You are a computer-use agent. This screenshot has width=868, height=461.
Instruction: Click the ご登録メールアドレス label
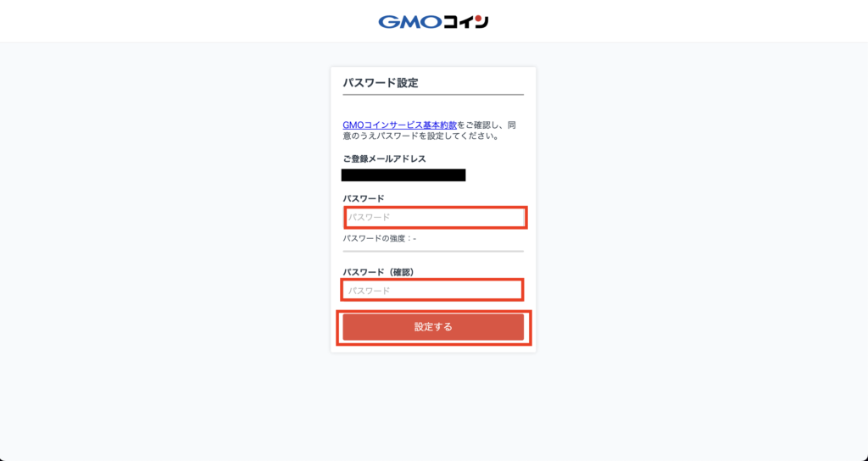tap(384, 158)
